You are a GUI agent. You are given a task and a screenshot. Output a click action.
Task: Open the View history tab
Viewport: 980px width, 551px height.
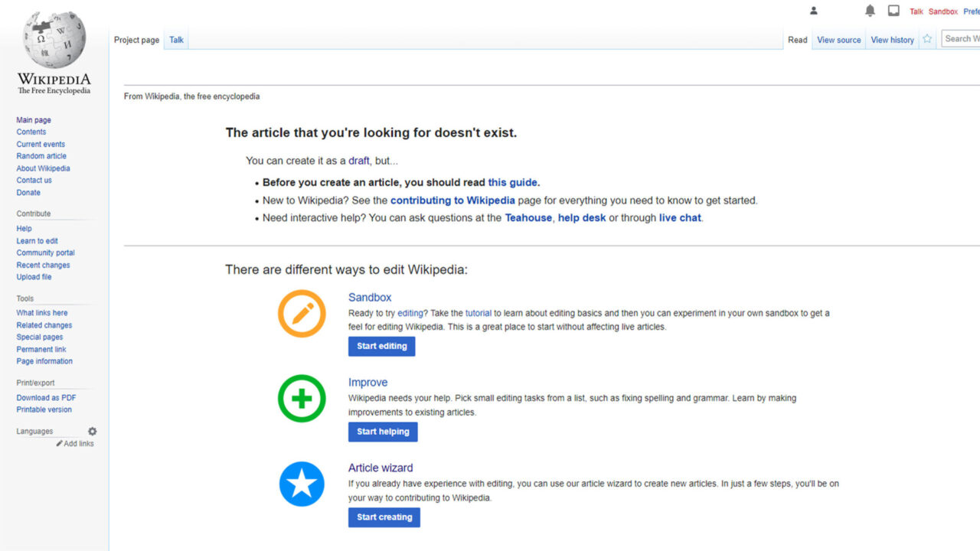[x=891, y=39]
